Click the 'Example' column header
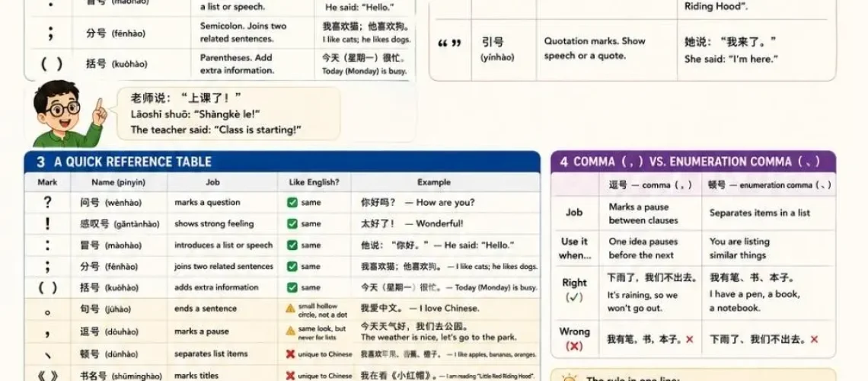Screen dimensions: 868x381 coord(434,182)
